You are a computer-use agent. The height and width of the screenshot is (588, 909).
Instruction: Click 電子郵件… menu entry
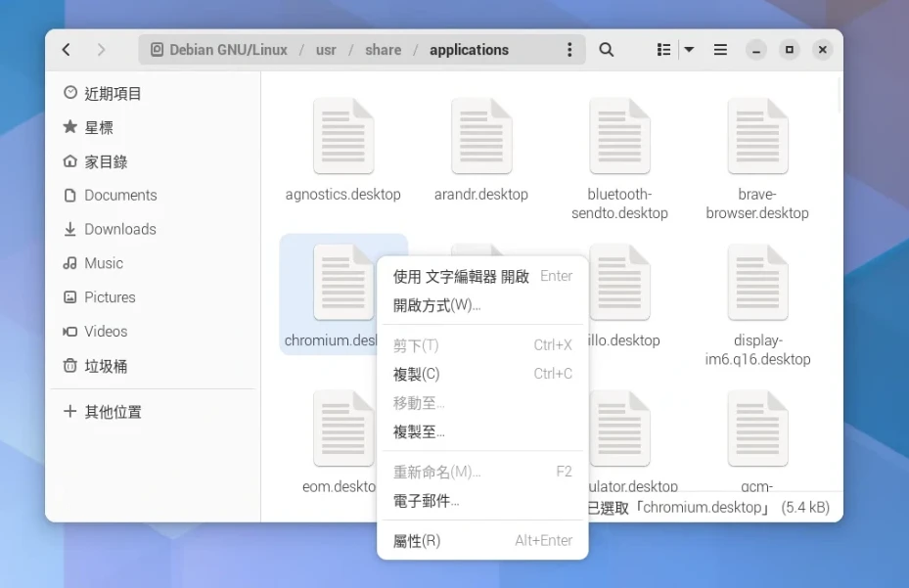coord(426,501)
